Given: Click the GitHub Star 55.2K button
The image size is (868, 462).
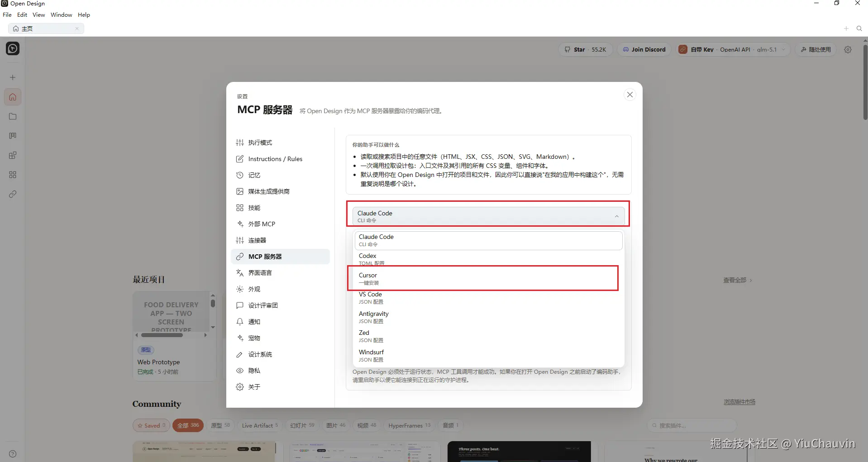Looking at the screenshot, I should (x=585, y=50).
